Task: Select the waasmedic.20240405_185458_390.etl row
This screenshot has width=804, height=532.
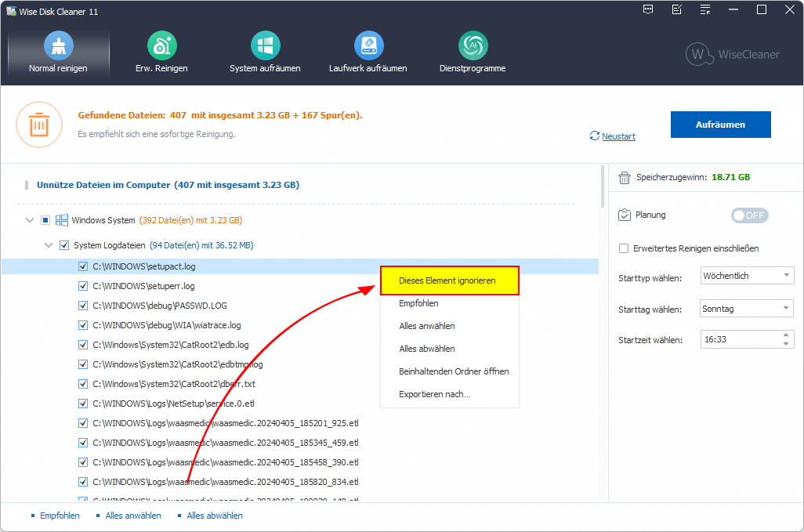Action: pyautogui.click(x=300, y=462)
